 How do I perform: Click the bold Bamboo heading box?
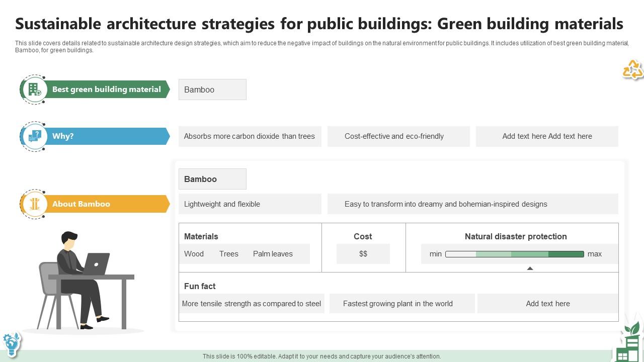(212, 179)
